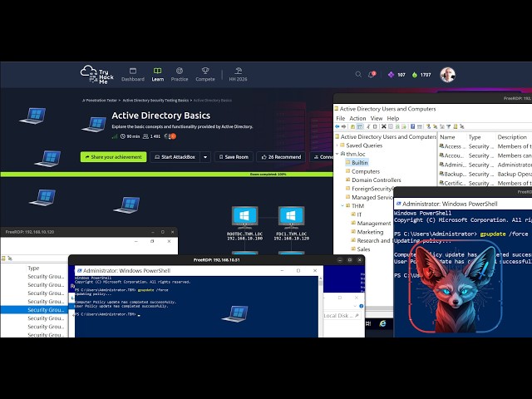Open Compete in TryHackMe navigation
The width and height of the screenshot is (532, 399).
205,75
